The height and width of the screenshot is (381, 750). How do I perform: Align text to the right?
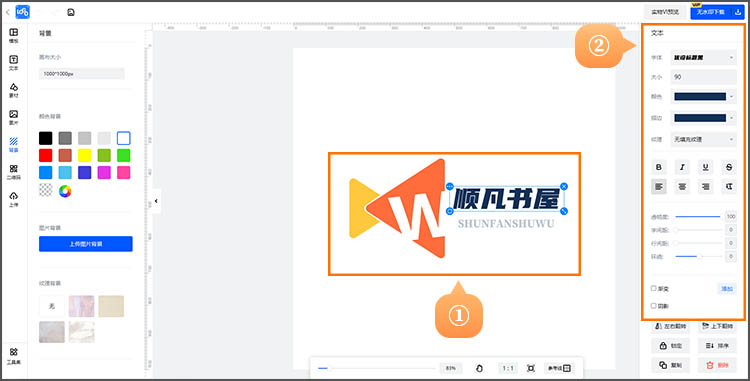(706, 187)
